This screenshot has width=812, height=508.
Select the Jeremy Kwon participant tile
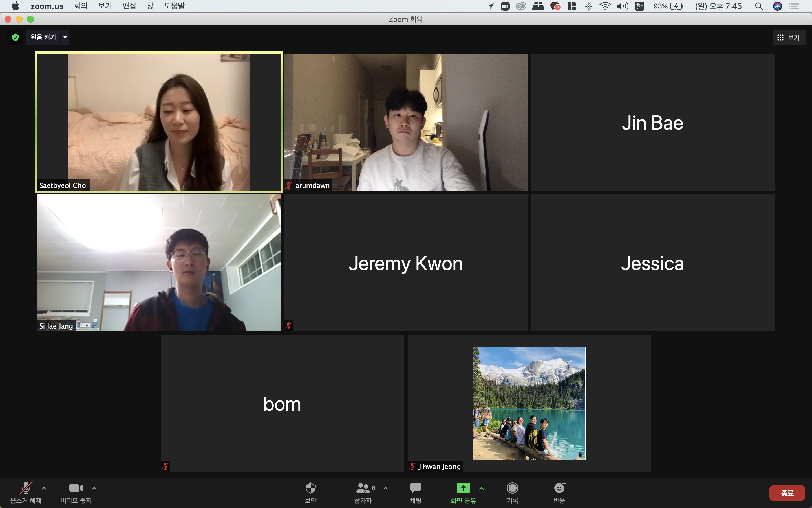pos(406,263)
